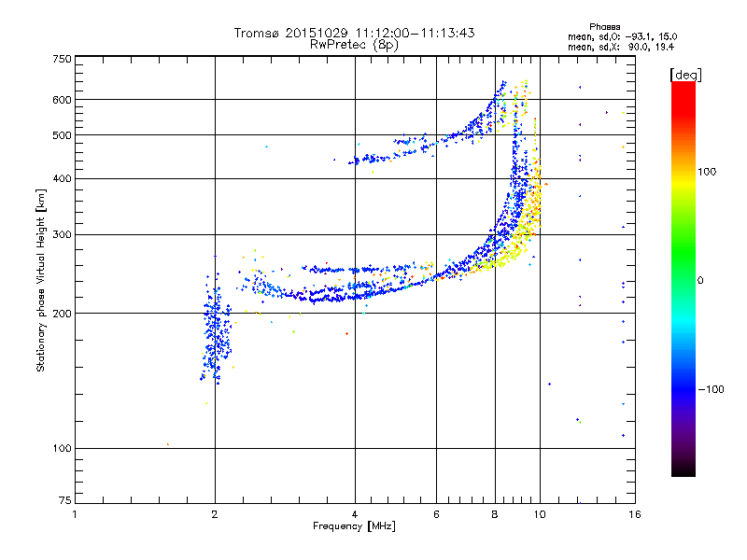Click the x-axis tick label '1'
This screenshot has width=747, height=560.
pyautogui.click(x=75, y=514)
